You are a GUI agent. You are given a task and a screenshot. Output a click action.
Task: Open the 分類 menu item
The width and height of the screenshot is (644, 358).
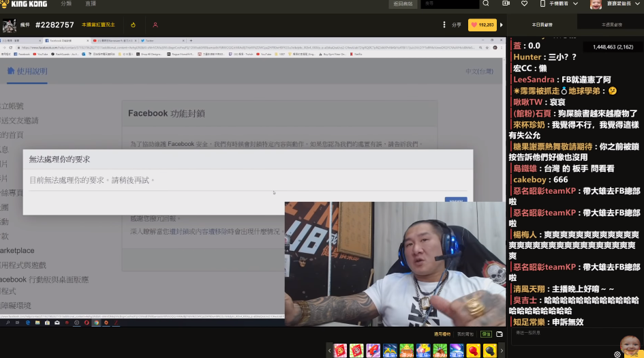[66, 4]
